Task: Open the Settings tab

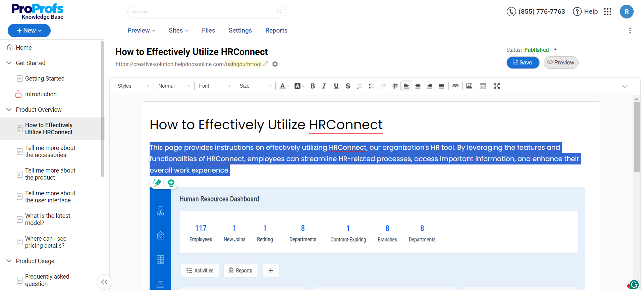Action: [x=240, y=31]
